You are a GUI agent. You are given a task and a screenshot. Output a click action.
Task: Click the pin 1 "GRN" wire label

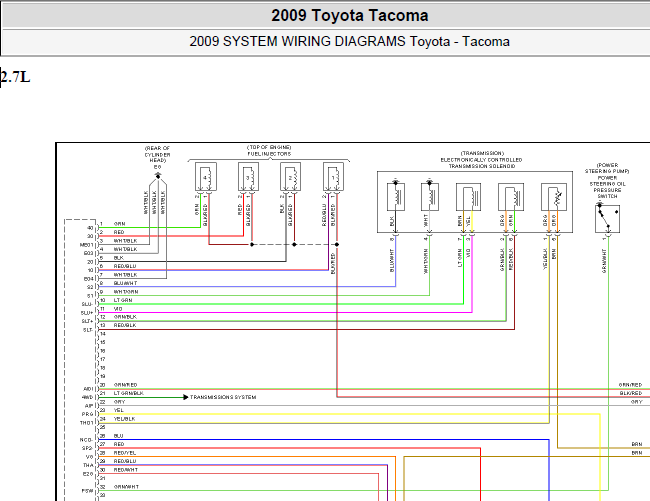tap(119, 224)
